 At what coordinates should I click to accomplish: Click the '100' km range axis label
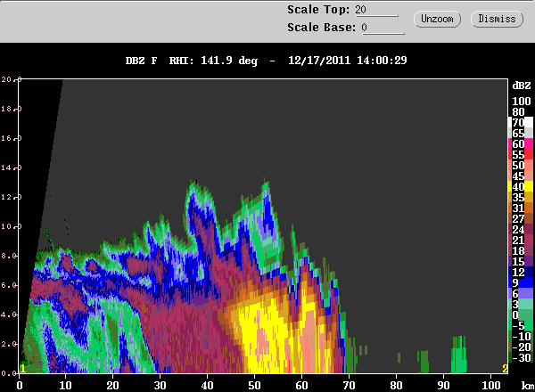point(491,386)
